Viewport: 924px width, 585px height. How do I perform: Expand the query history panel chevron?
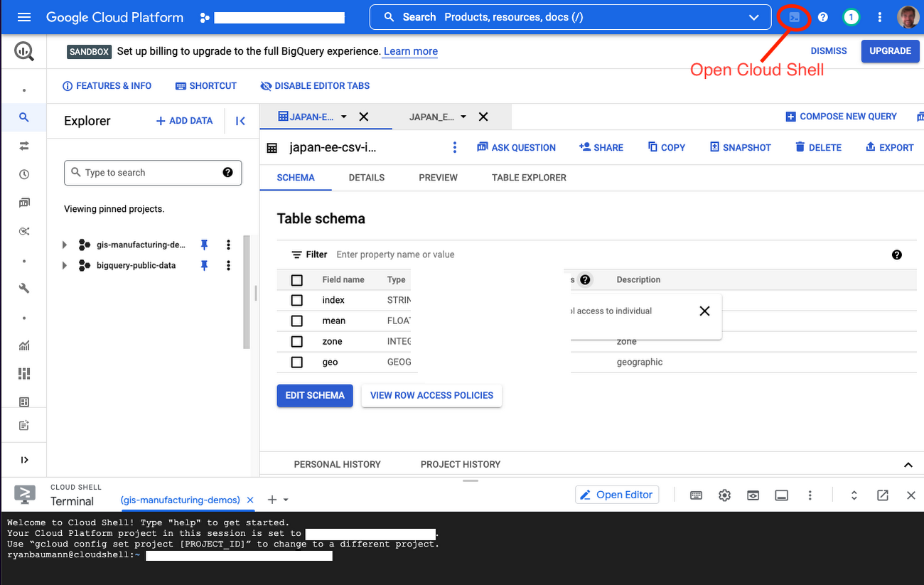pos(908,464)
